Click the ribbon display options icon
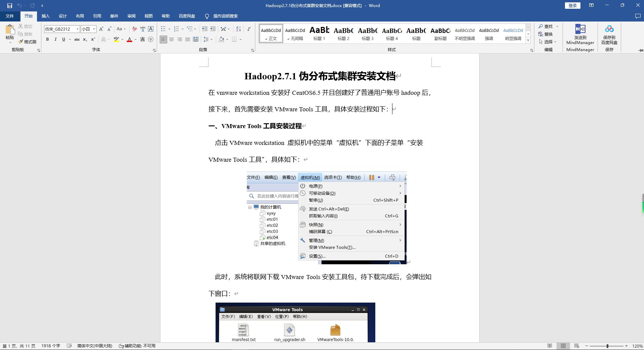 click(591, 5)
